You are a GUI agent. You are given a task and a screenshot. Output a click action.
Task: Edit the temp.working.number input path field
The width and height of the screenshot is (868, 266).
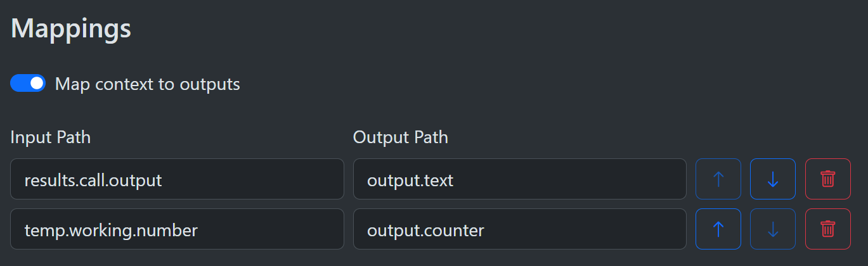(x=177, y=229)
